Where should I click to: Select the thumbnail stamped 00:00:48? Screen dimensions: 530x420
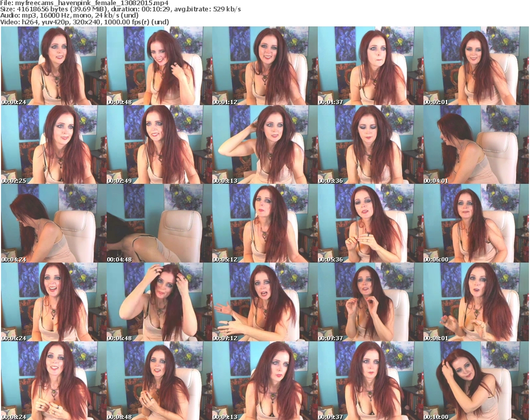click(x=159, y=66)
